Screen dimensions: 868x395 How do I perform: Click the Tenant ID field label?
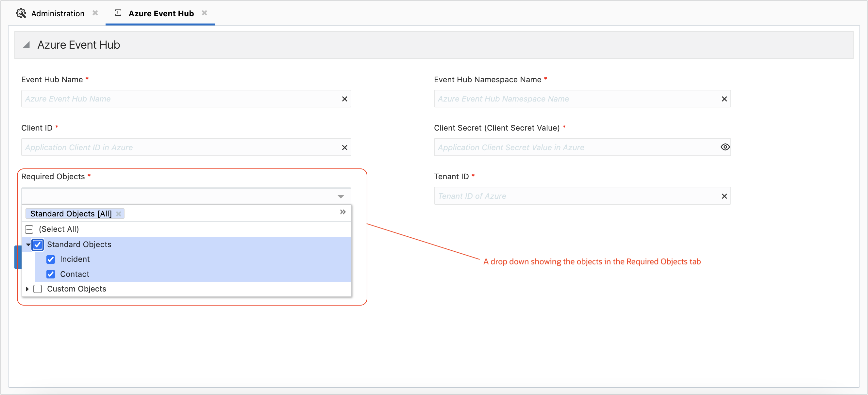(451, 177)
